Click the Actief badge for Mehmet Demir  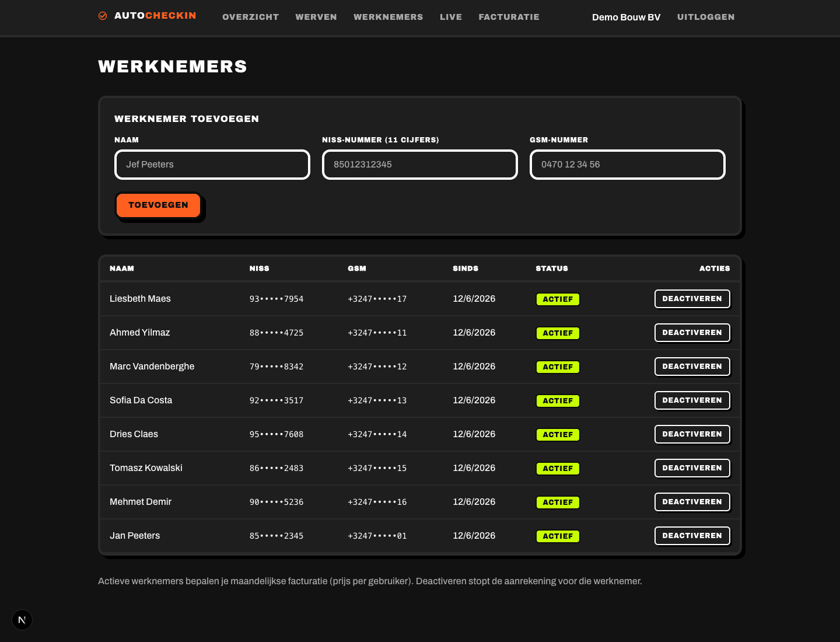tap(558, 503)
